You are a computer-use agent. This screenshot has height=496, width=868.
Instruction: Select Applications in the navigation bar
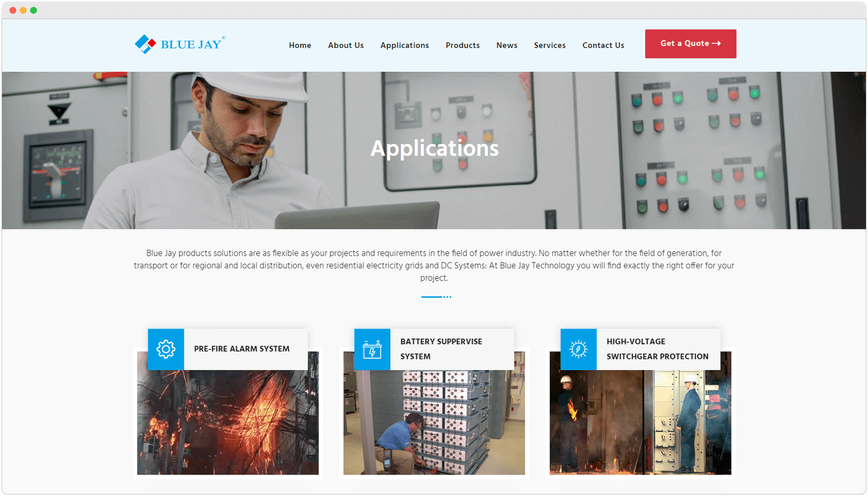405,46
